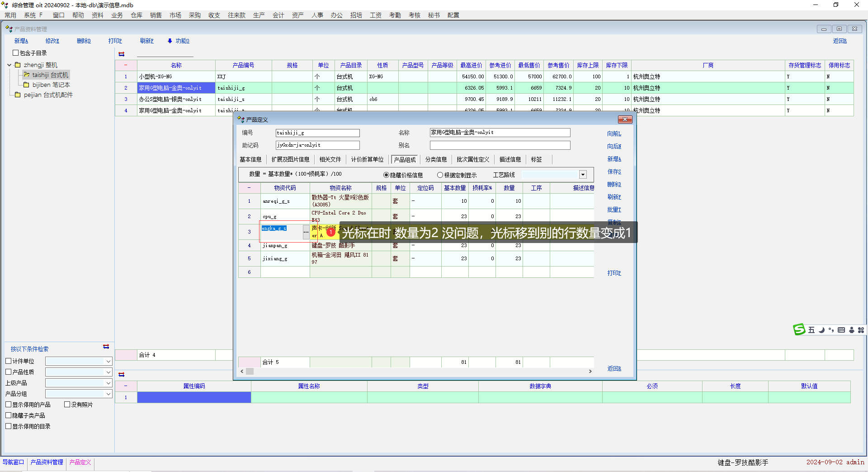868x472 pixels.
Task: Click the peijian 台式机配件 folder icon
Action: [18, 95]
